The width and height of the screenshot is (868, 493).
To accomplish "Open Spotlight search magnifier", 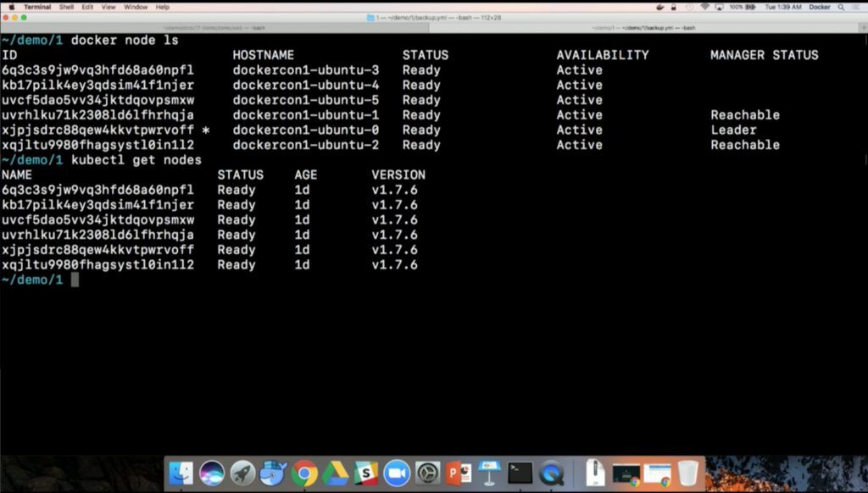I will (x=841, y=7).
